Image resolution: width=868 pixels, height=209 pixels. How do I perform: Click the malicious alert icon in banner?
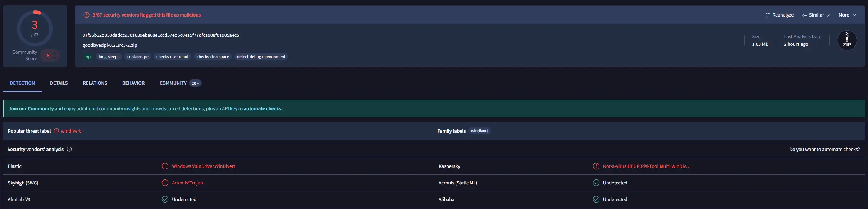[86, 15]
